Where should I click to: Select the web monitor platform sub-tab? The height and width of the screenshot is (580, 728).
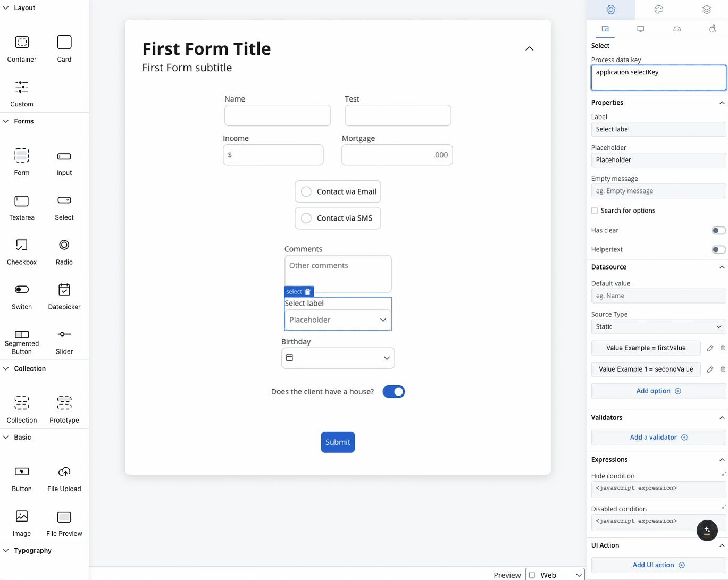(x=640, y=29)
